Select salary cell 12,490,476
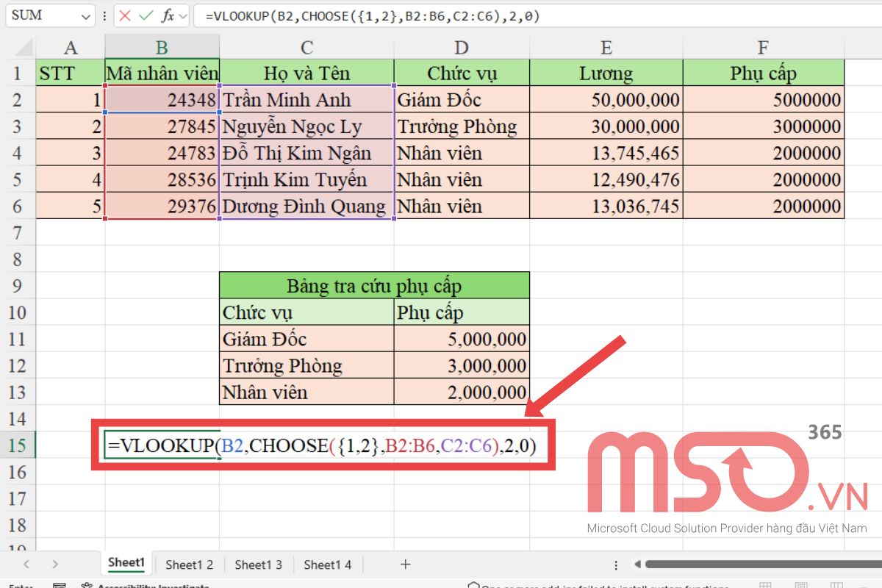Image resolution: width=882 pixels, height=588 pixels. pos(606,179)
